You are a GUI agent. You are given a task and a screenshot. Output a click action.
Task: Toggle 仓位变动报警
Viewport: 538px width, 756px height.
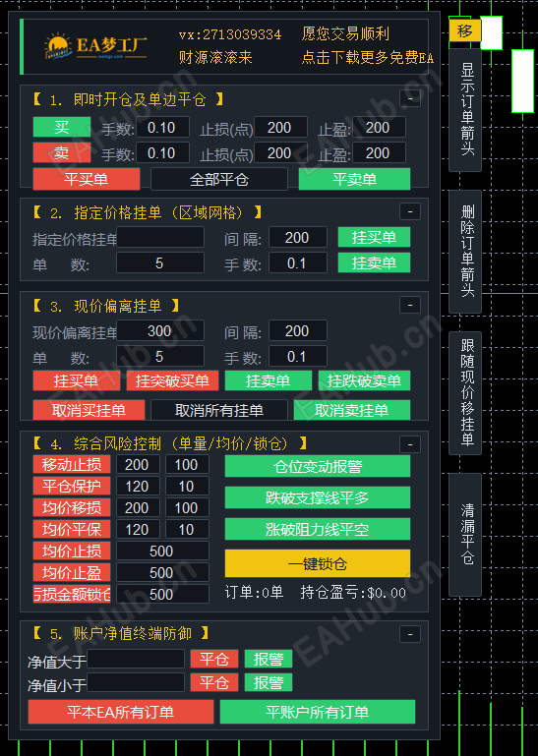pos(318,466)
